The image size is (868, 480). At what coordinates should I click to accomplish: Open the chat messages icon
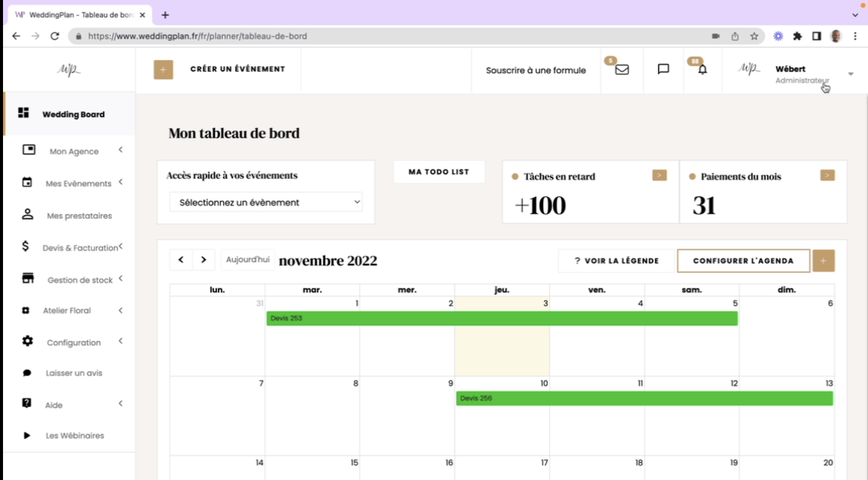coord(663,69)
